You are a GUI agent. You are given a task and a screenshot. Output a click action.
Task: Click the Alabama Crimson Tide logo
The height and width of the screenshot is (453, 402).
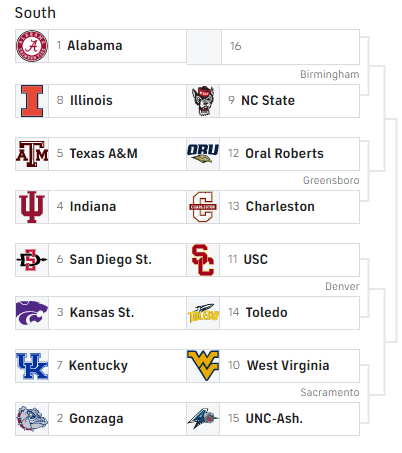32,46
